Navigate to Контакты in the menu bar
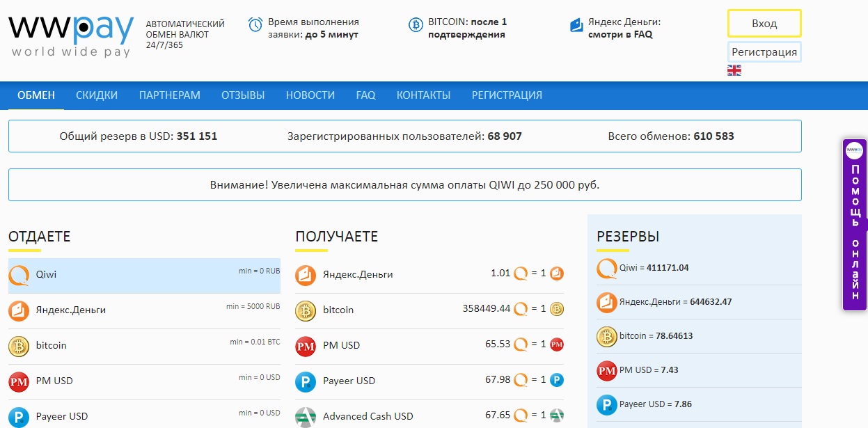Image resolution: width=868 pixels, height=428 pixels. tap(423, 95)
